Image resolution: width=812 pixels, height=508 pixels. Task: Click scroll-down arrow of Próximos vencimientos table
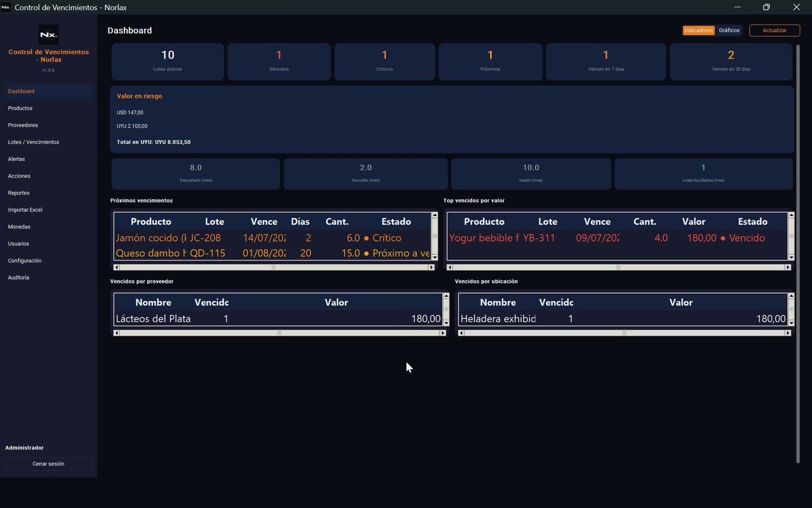coord(435,258)
